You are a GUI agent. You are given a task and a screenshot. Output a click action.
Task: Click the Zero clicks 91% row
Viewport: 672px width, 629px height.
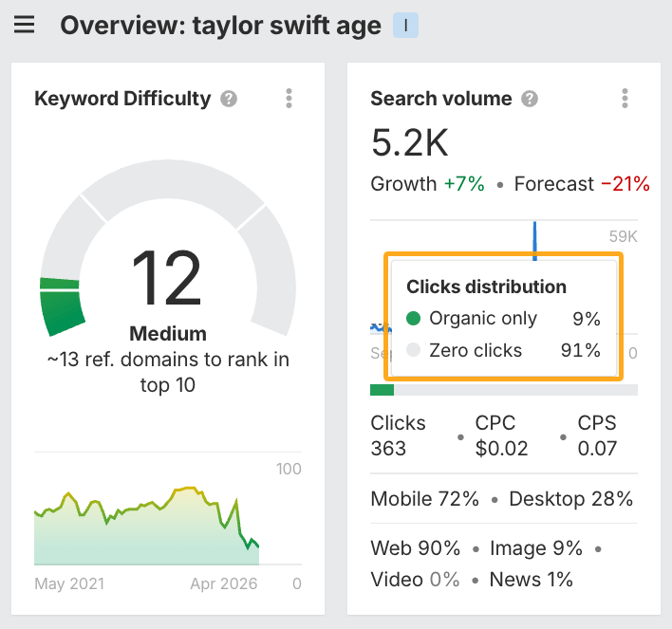tap(503, 350)
